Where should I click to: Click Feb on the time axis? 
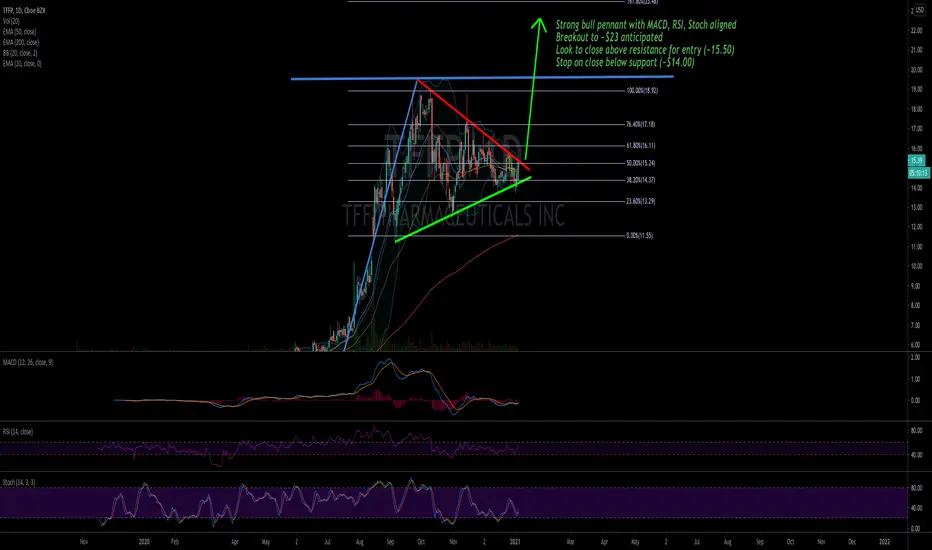[x=175, y=542]
